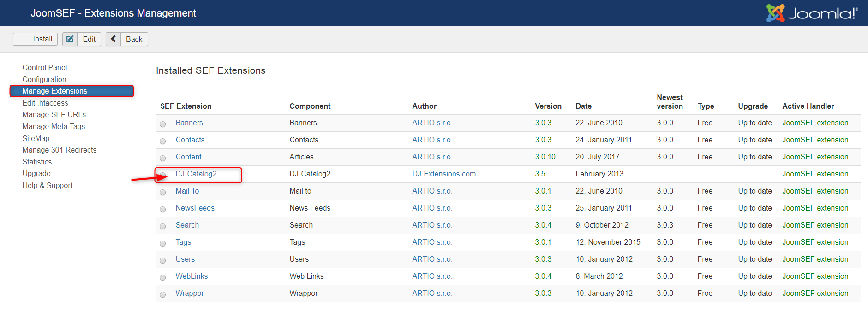Open the WebLinks extension link
This screenshot has width=868, height=317.
[x=192, y=276]
